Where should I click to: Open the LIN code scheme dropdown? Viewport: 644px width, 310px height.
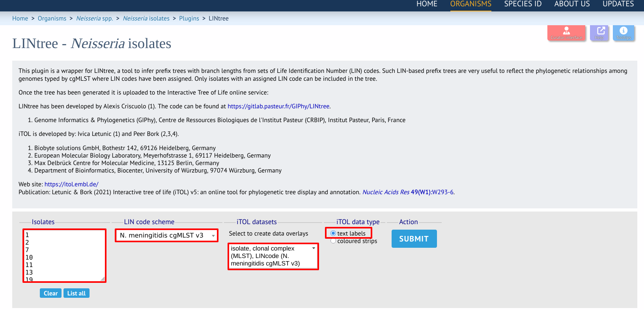pos(167,235)
